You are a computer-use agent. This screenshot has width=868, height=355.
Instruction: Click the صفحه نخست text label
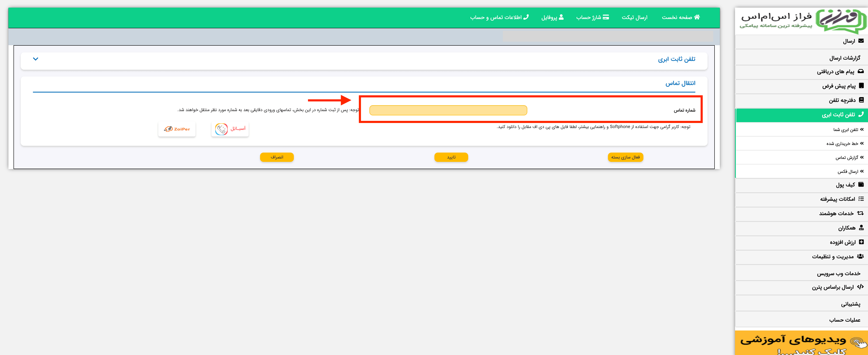point(677,17)
